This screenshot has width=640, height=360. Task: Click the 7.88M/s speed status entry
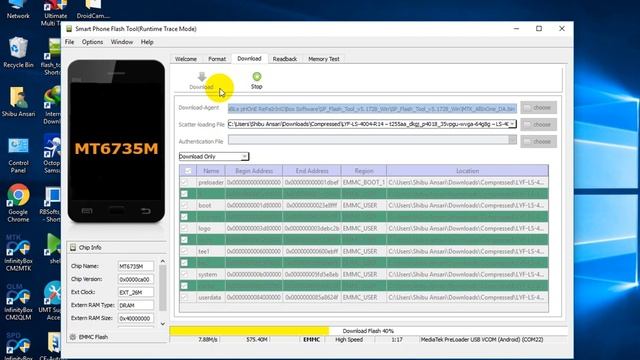[208, 340]
